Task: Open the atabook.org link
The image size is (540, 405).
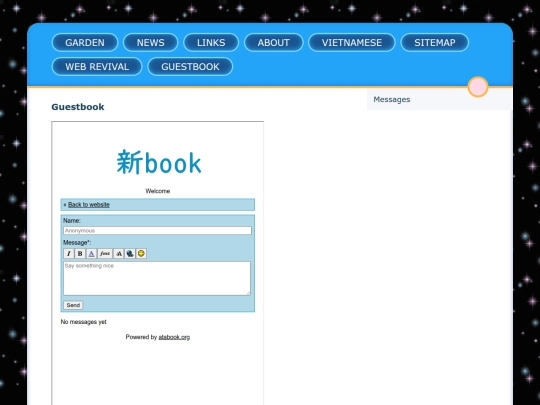Action: click(x=174, y=337)
